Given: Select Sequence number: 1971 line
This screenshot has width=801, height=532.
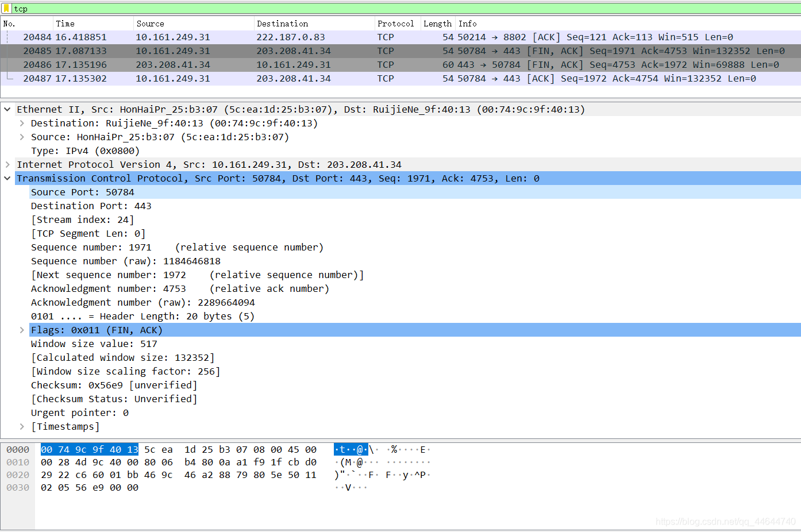Looking at the screenshot, I should pyautogui.click(x=177, y=247).
